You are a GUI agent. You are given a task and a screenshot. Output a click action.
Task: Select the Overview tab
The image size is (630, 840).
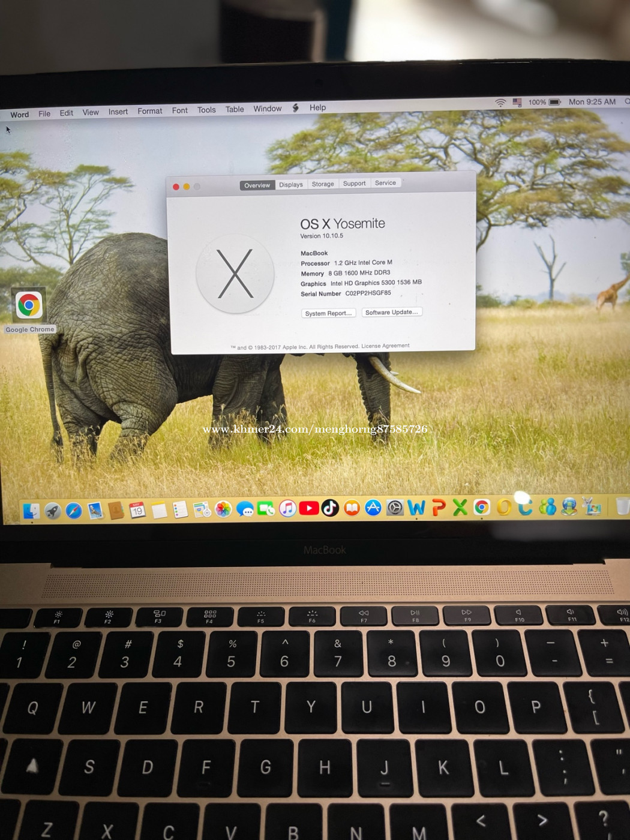pos(257,185)
